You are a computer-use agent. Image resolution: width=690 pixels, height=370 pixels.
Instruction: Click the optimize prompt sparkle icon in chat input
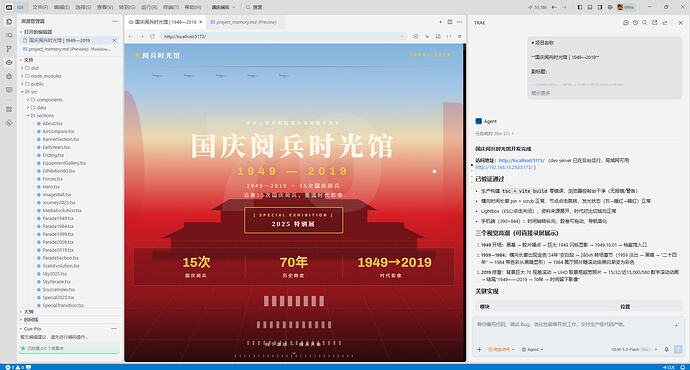pyautogui.click(x=676, y=325)
